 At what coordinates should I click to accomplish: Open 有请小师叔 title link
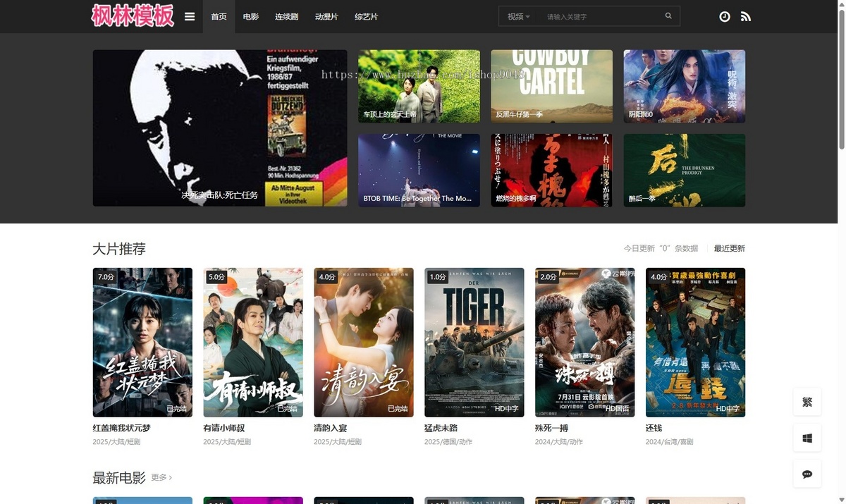[x=224, y=428]
